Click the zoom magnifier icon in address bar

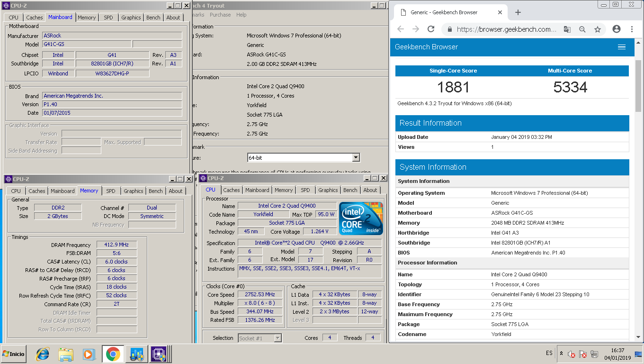(x=582, y=29)
